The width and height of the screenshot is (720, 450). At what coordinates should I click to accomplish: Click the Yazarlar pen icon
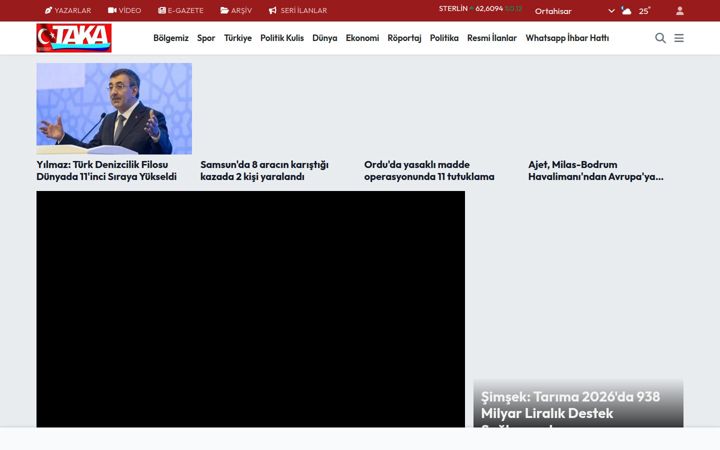[x=49, y=10]
